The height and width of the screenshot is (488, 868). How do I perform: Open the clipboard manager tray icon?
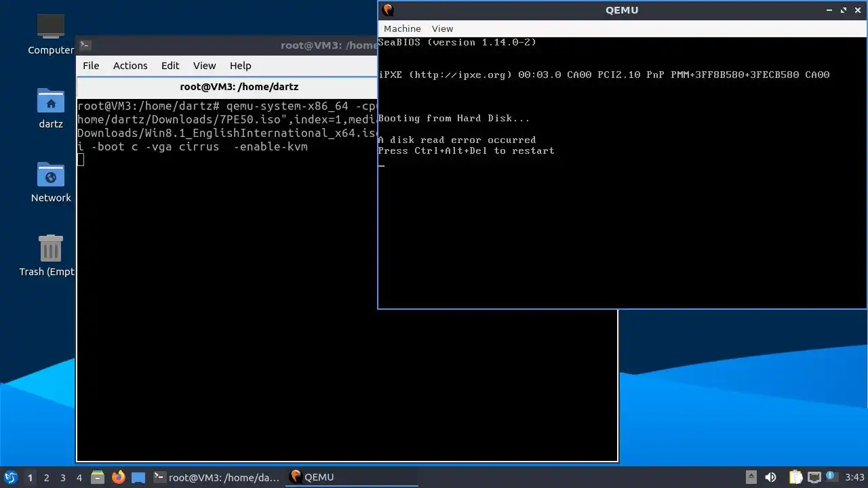[x=795, y=477]
